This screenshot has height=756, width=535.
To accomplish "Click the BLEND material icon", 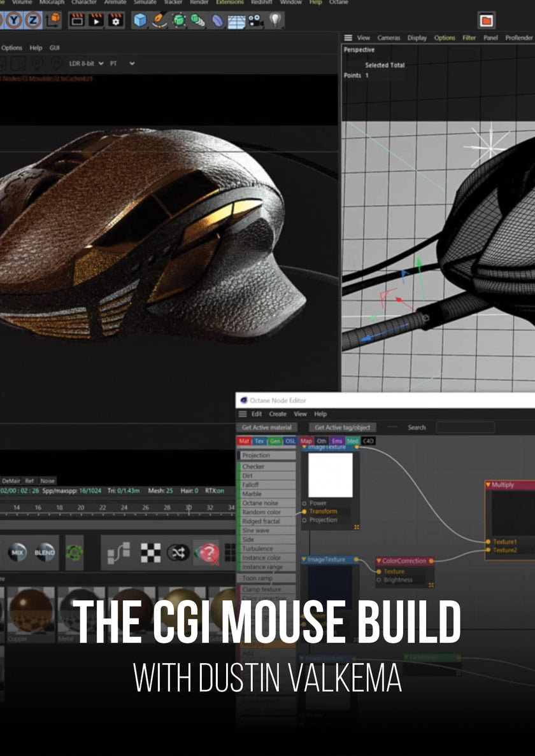I will (x=45, y=552).
